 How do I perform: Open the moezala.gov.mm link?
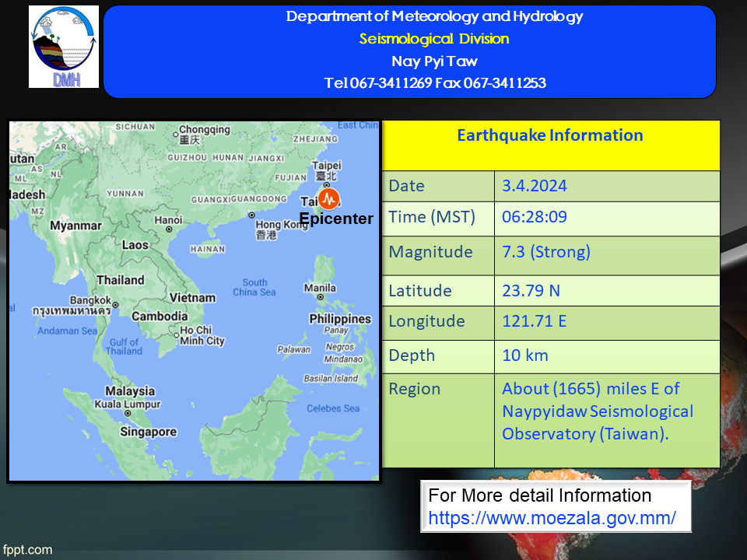(552, 518)
